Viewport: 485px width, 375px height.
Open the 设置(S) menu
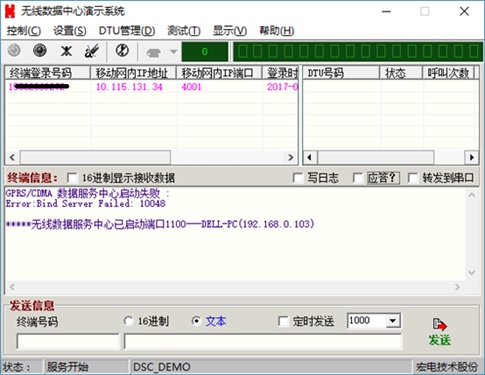point(70,31)
